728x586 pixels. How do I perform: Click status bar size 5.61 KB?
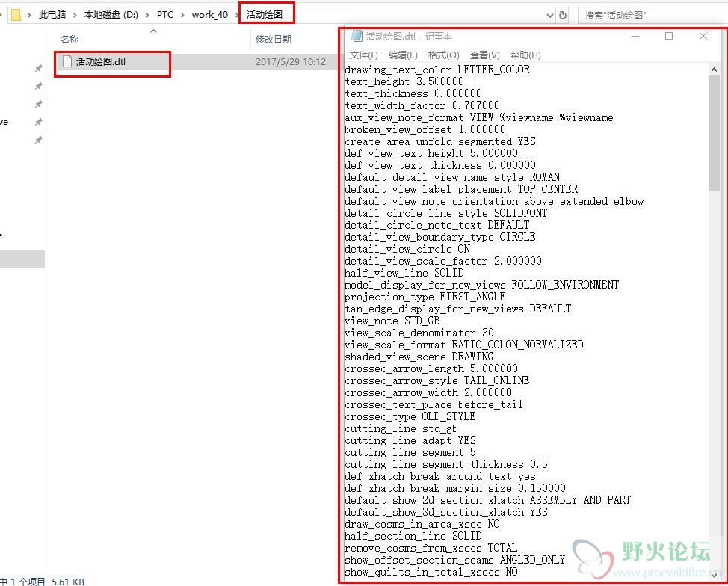click(x=68, y=582)
